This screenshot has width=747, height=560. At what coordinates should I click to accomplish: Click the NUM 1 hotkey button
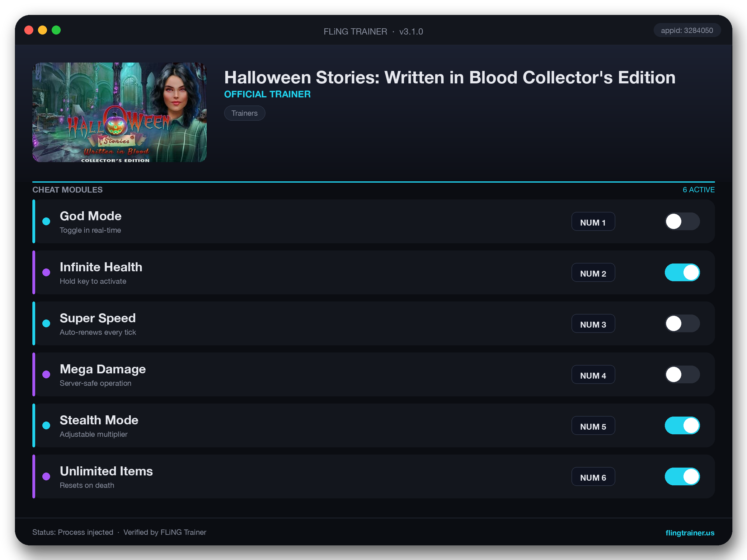tap(593, 222)
